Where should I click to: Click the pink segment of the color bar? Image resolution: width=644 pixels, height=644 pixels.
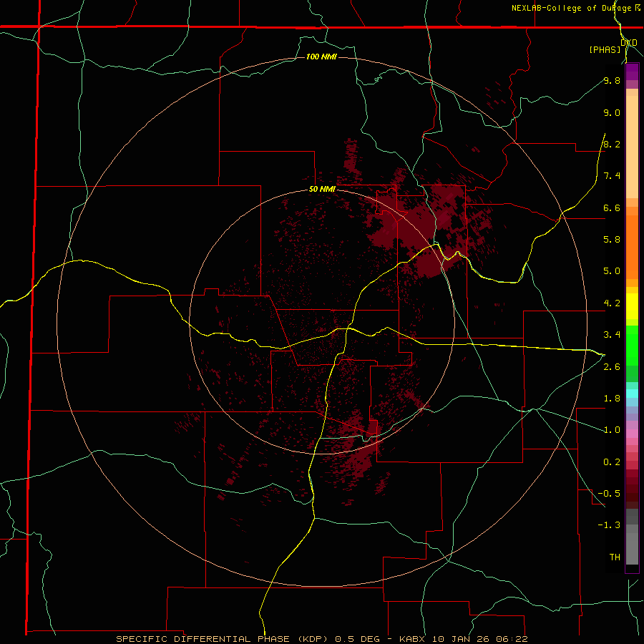click(x=632, y=434)
